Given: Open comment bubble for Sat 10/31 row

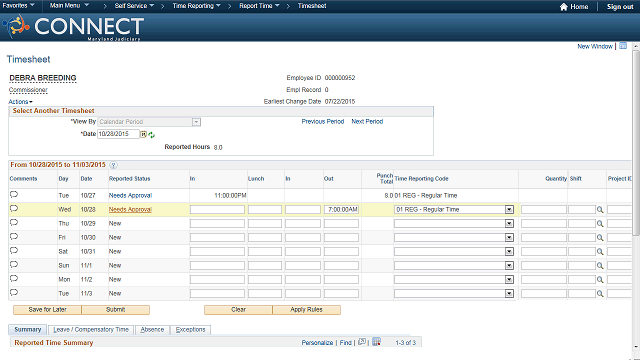Looking at the screenshot, I should click(x=14, y=251).
